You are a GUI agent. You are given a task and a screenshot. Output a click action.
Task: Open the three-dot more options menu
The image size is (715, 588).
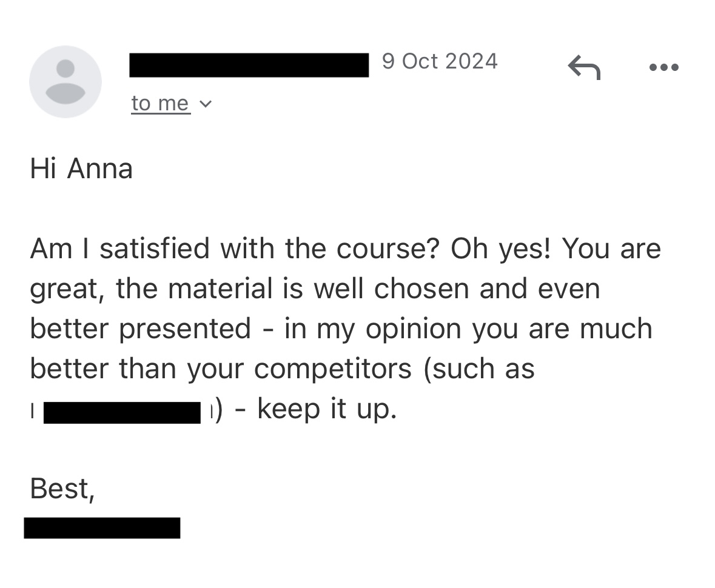(663, 67)
